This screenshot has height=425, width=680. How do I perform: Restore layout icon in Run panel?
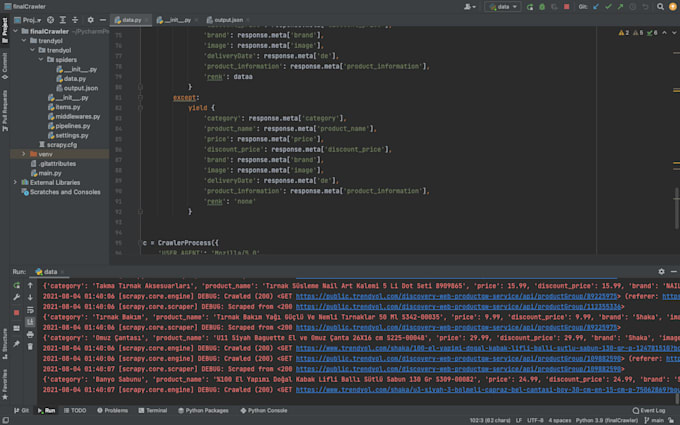[16, 328]
